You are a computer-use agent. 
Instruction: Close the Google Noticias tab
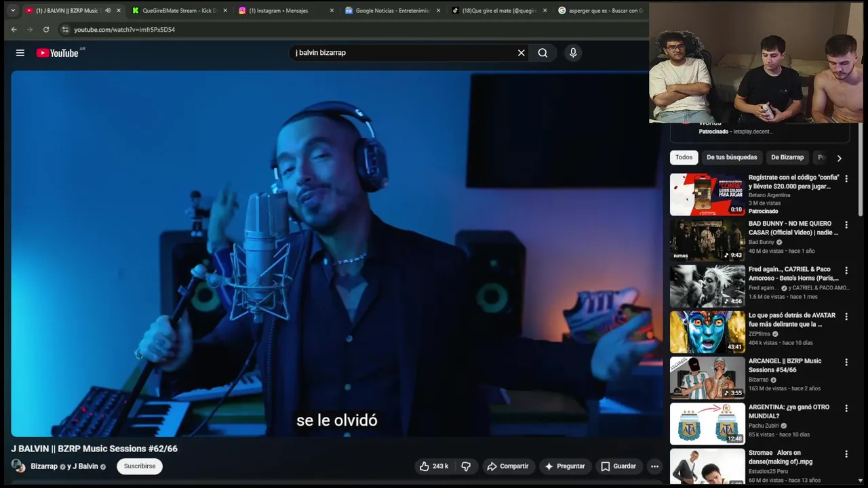coord(438,10)
